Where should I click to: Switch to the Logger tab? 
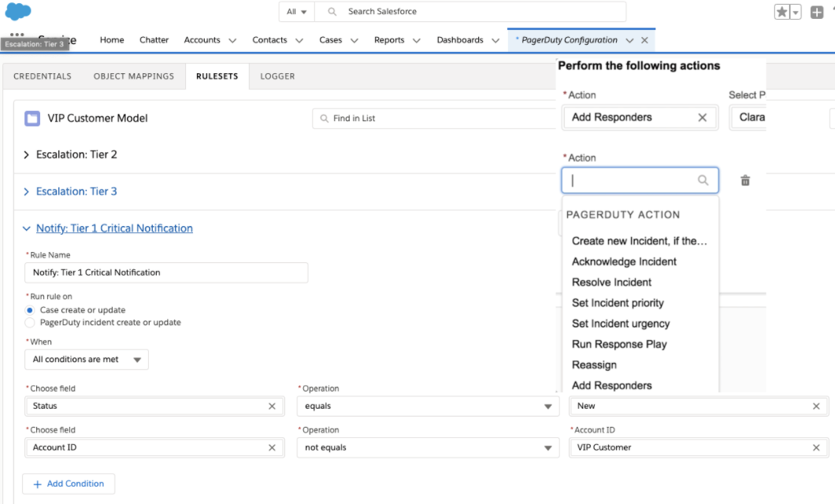[277, 76]
